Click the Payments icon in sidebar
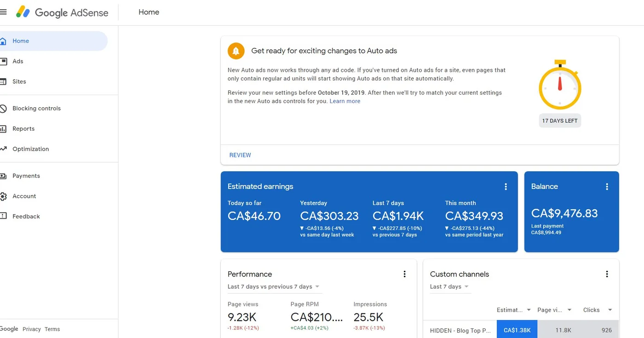644x338 pixels. tap(3, 176)
